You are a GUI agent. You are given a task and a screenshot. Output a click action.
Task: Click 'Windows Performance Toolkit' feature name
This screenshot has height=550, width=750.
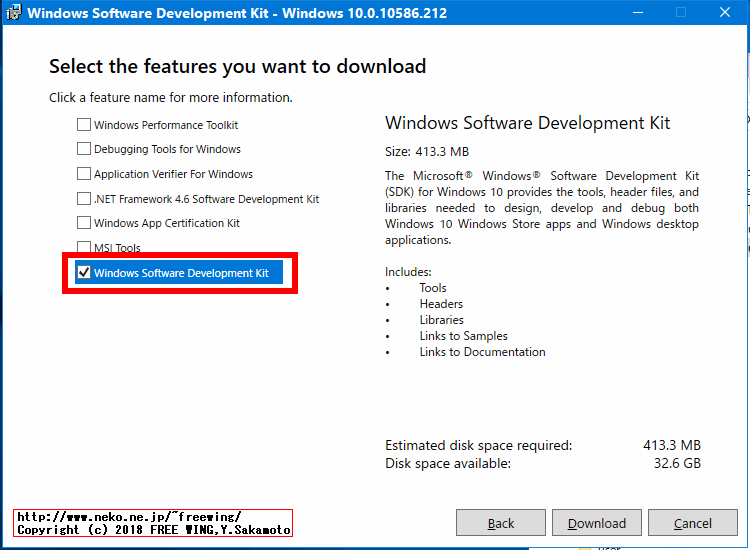166,125
